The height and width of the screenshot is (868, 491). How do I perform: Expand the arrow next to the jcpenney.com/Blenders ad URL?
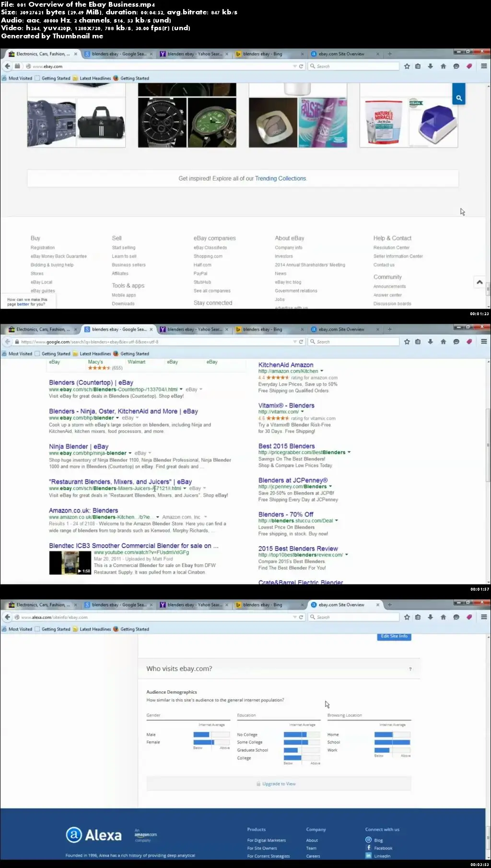pos(330,487)
